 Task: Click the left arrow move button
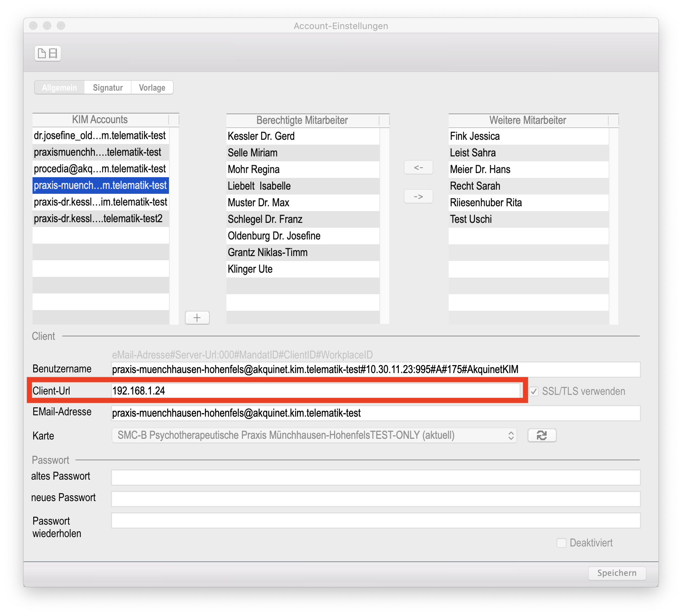pyautogui.click(x=418, y=167)
